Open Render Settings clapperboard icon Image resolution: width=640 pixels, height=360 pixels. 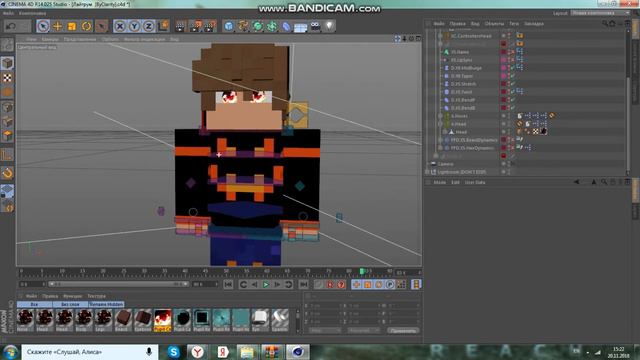210,27
